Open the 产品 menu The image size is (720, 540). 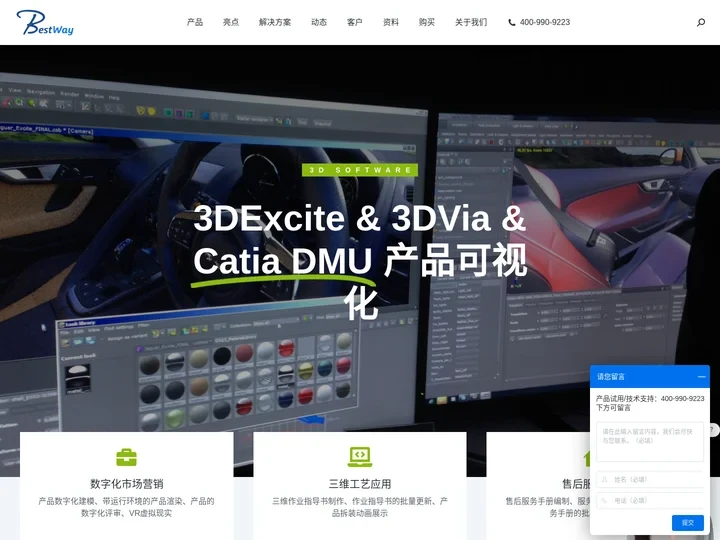[x=195, y=22]
